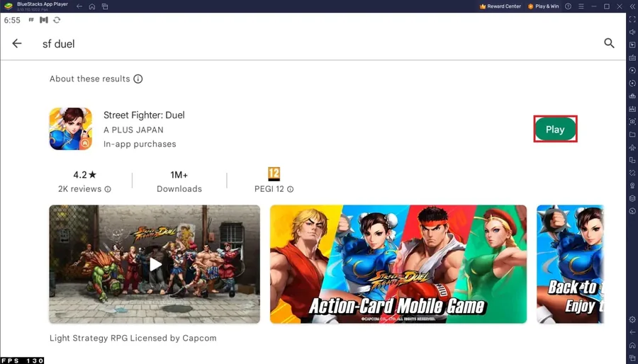Screen dimensions: 638x364
Task: Take a screenshot from the sidebar
Action: click(632, 122)
